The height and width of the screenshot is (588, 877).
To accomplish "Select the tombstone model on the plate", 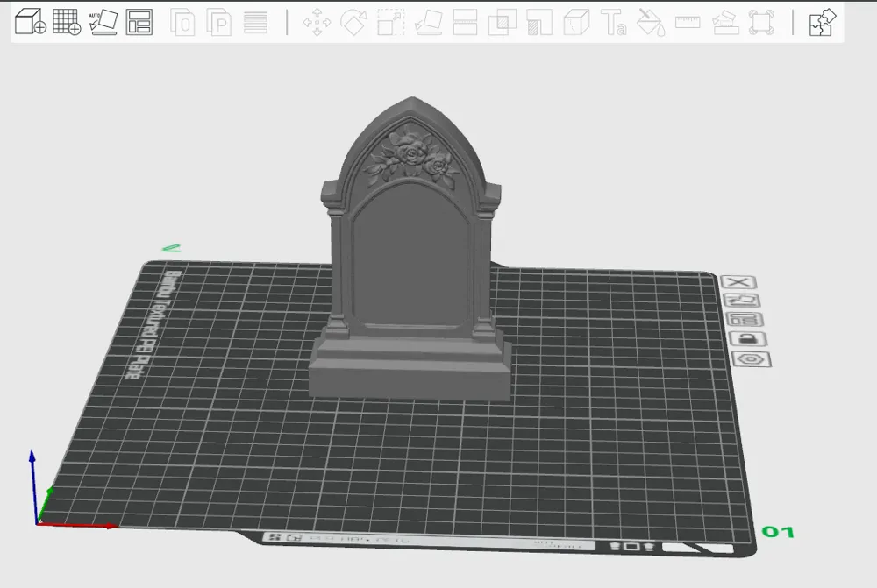I will tap(410, 251).
